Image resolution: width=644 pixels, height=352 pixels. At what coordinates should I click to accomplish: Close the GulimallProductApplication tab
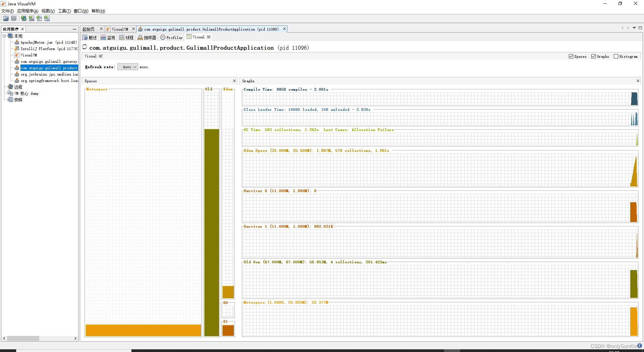[284, 29]
